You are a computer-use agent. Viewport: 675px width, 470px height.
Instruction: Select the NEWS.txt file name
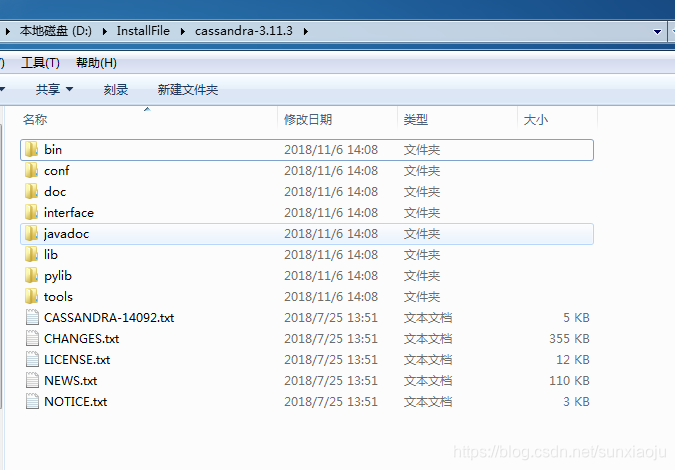point(71,380)
